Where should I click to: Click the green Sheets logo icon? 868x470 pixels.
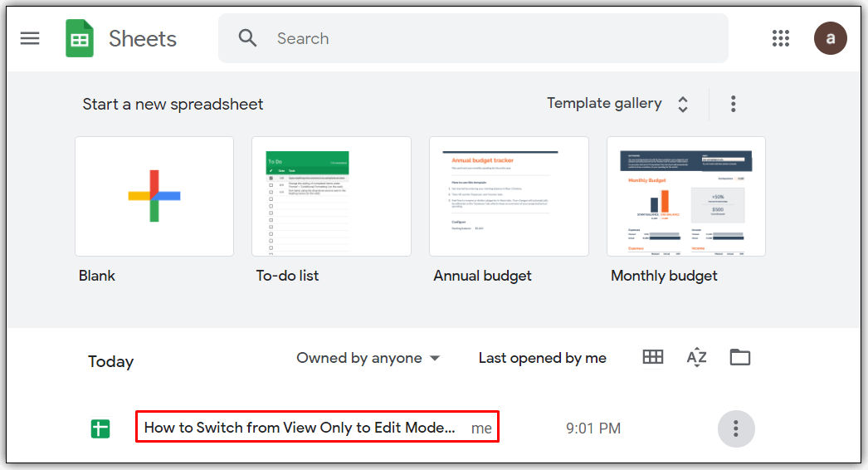[80, 38]
